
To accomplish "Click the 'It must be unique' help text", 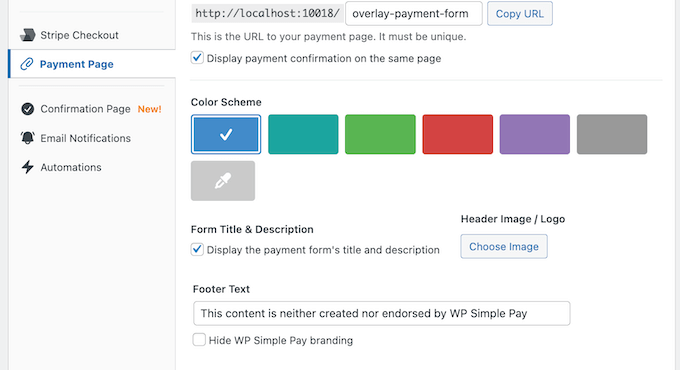I will [x=422, y=37].
